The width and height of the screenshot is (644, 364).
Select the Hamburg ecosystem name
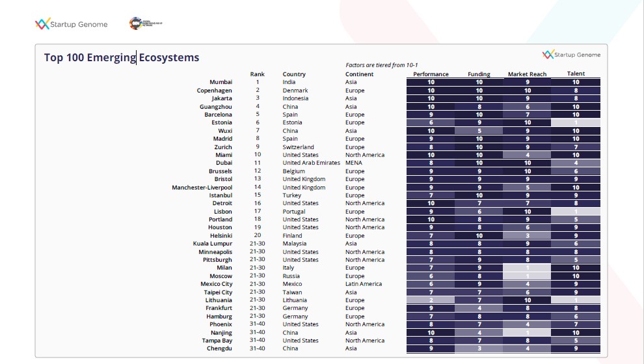click(x=219, y=316)
